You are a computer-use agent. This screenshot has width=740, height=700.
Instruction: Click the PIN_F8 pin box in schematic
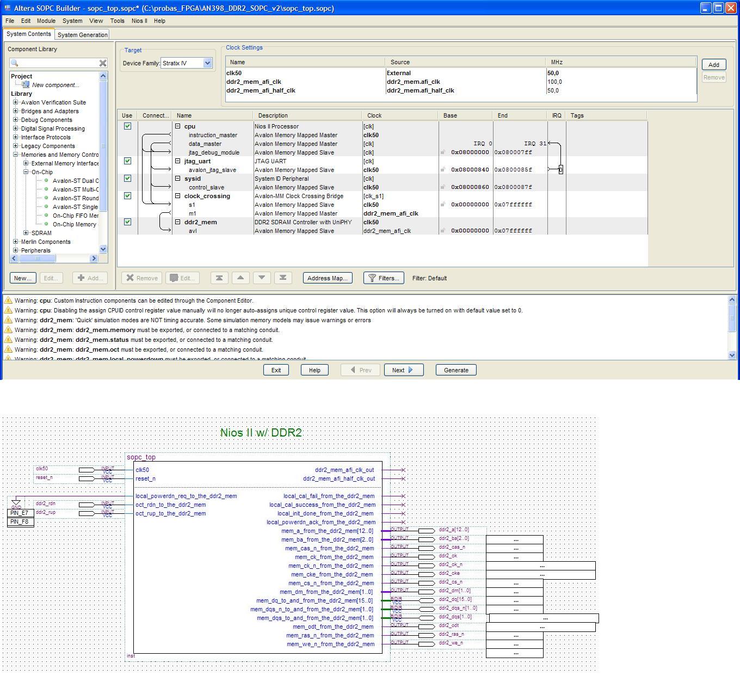click(20, 521)
